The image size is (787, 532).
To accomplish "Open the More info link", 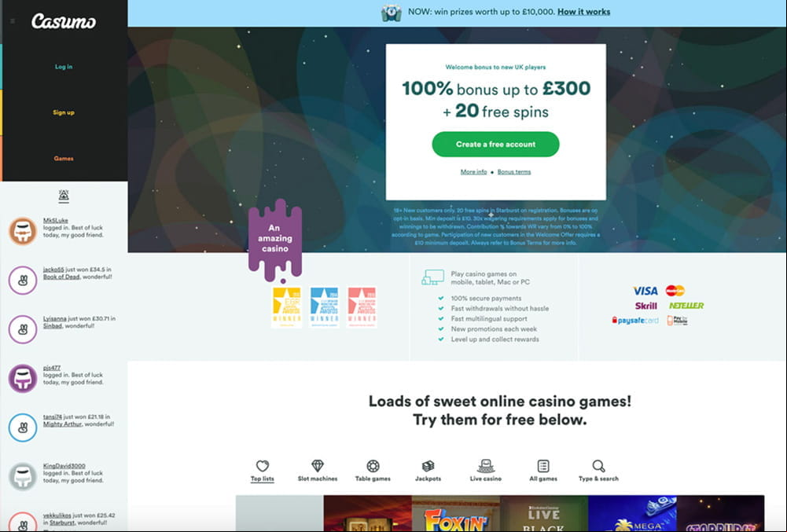I will (474, 171).
